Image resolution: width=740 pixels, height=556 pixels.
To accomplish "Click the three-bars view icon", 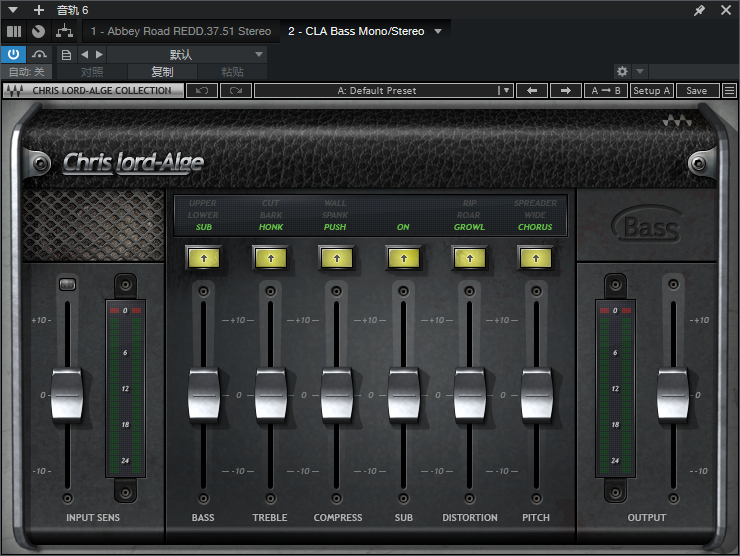I will (14, 31).
